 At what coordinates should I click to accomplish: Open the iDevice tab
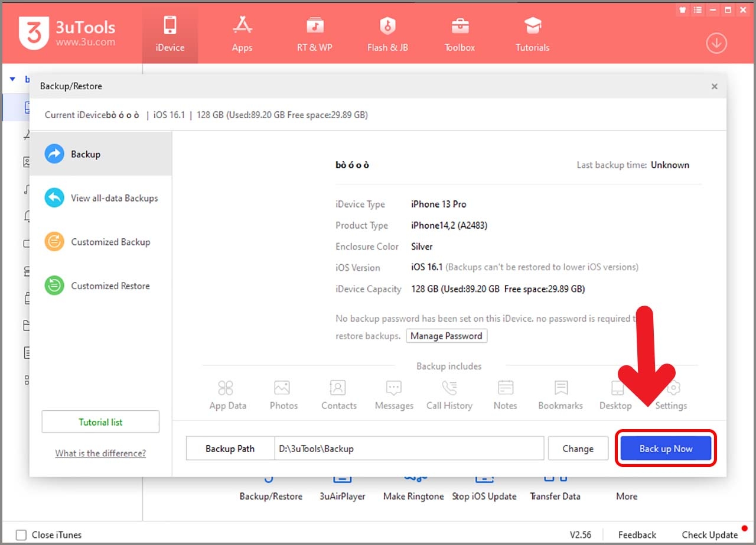point(170,34)
